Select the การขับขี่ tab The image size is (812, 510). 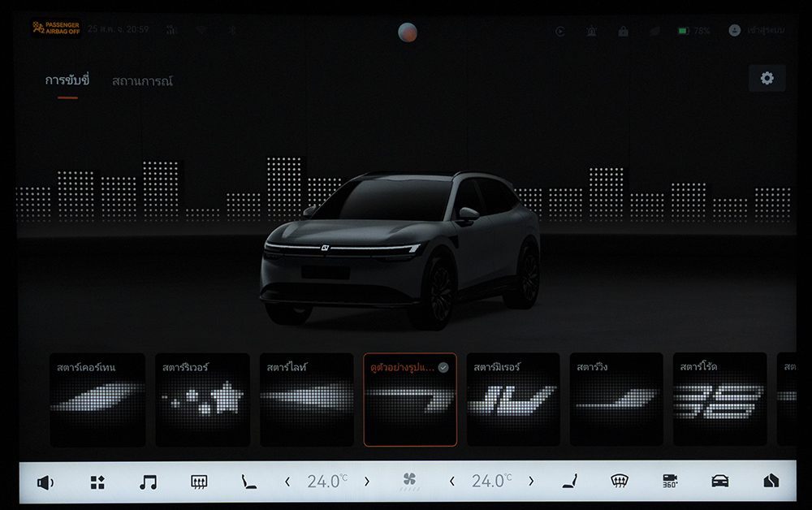(67, 80)
